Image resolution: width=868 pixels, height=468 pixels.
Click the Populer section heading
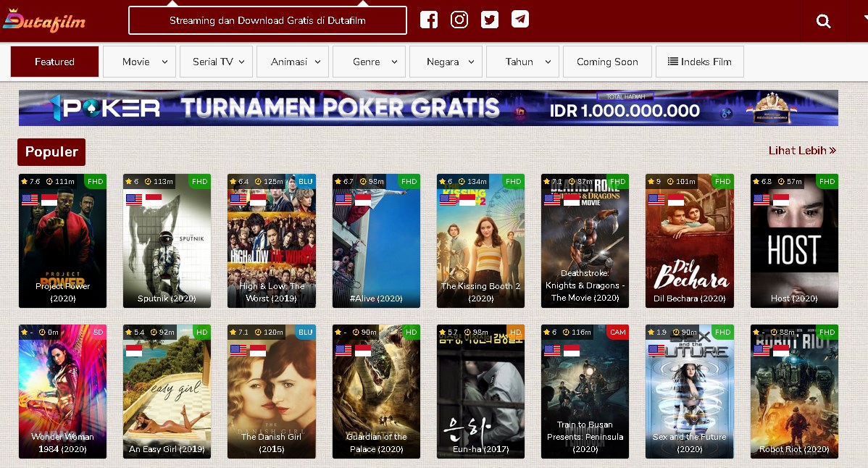pyautogui.click(x=51, y=151)
